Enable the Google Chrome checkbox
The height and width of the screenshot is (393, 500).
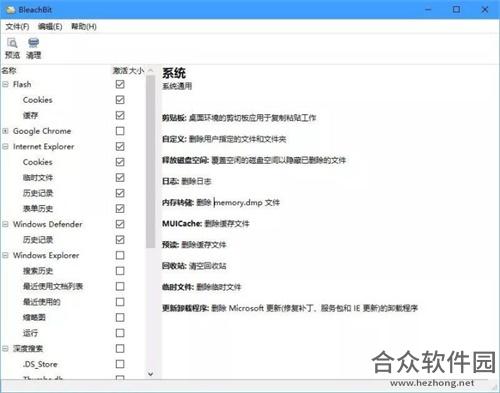(120, 131)
